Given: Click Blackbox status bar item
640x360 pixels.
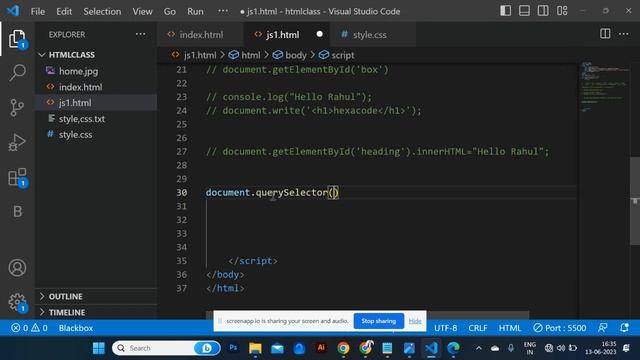Looking at the screenshot, I should point(76,328).
